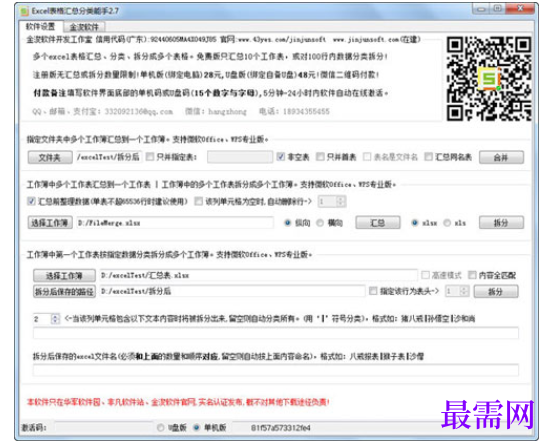Viewport: 553px width, 446px height.
Task: Click the column number stepper next to auto-delete row
Action: [x=332, y=202]
